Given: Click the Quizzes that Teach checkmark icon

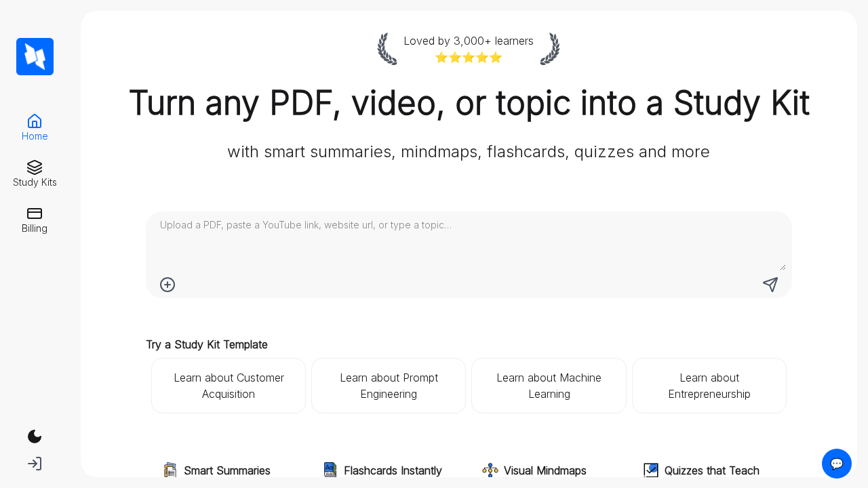Looking at the screenshot, I should pyautogui.click(x=650, y=470).
